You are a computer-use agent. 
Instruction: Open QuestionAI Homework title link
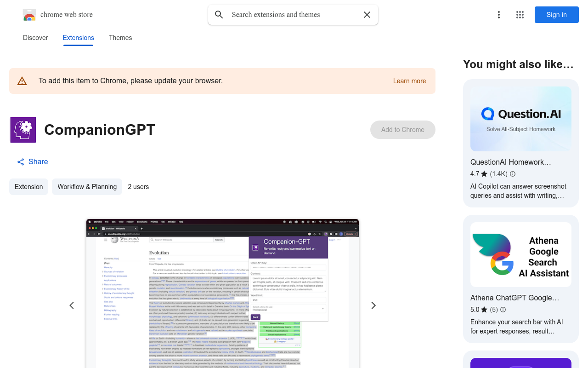[511, 162]
